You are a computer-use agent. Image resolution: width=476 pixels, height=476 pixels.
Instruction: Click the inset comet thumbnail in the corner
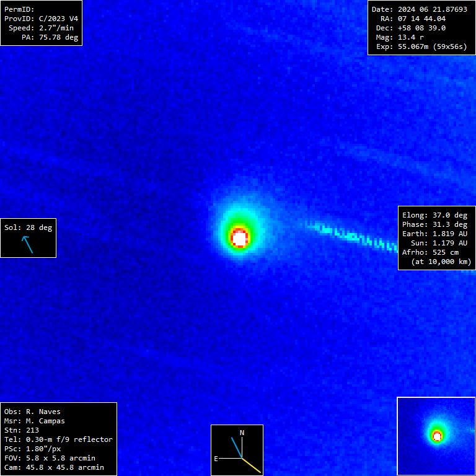[436, 436]
